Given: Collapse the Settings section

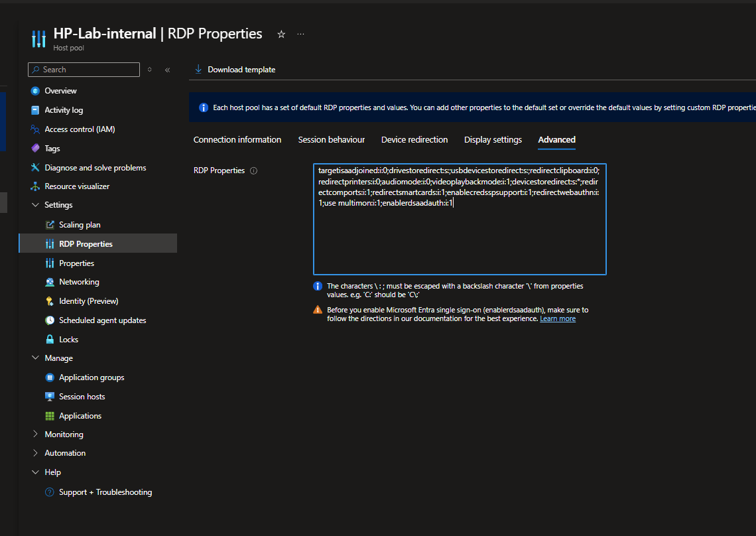Looking at the screenshot, I should point(35,204).
